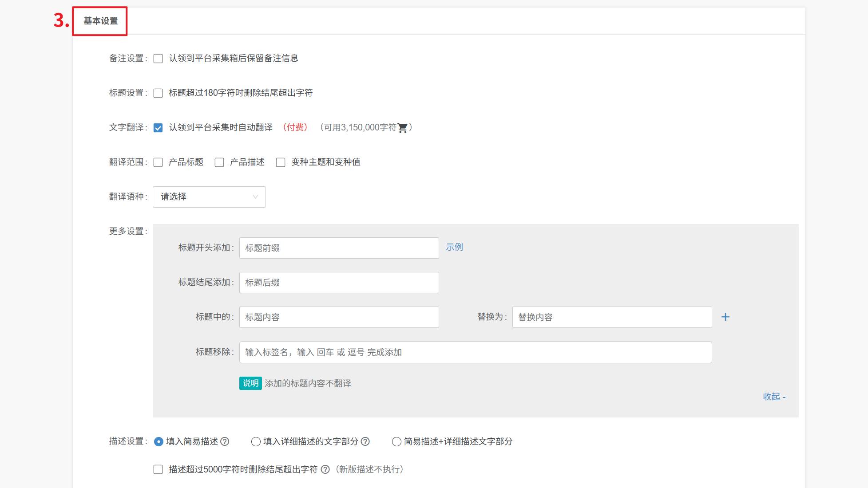868x488 pixels.
Task: Click help icon beside 填入简易描述
Action: (225, 441)
